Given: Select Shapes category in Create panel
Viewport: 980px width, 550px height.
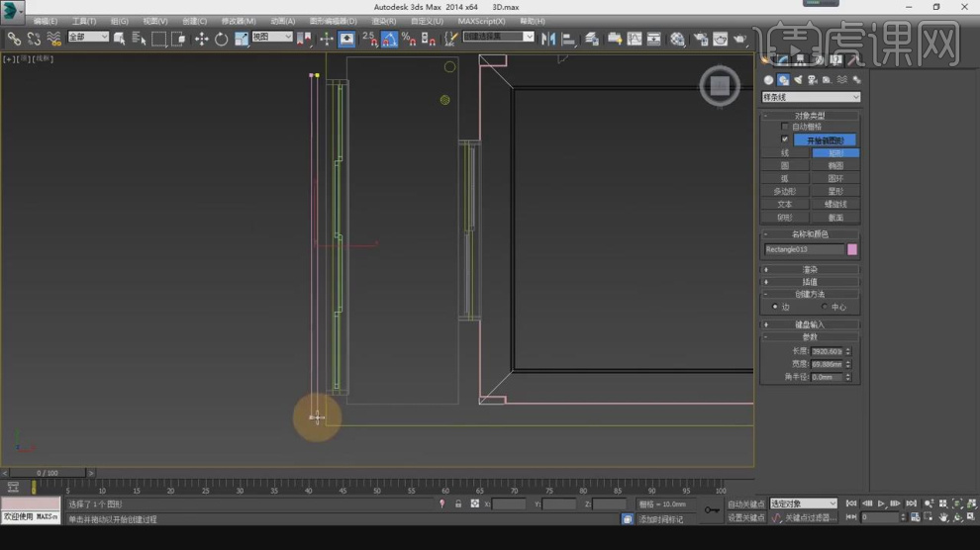Looking at the screenshot, I should pos(783,80).
